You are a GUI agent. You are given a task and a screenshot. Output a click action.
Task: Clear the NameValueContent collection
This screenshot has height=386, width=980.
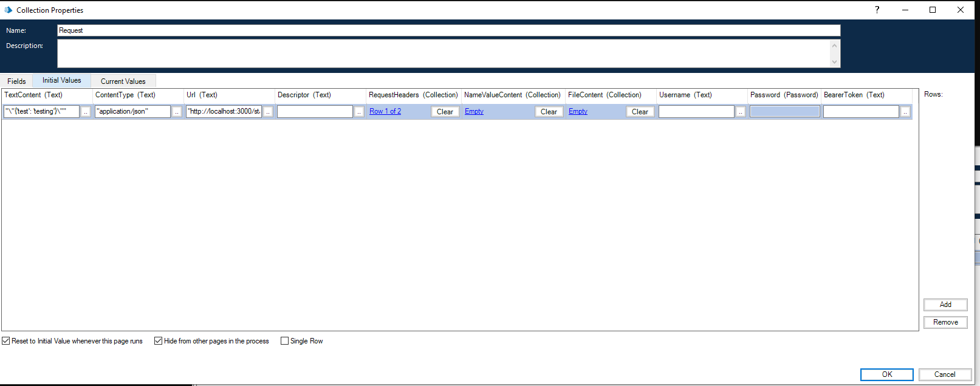549,111
